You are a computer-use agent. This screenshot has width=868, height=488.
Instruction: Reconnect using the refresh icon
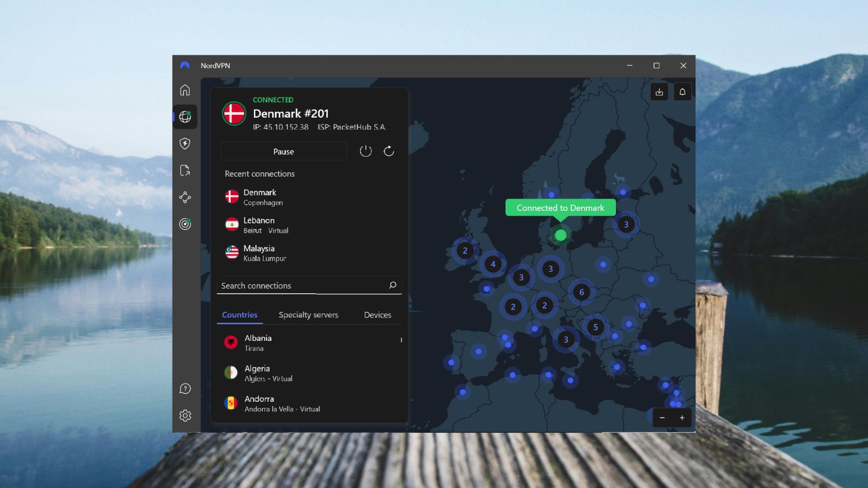tap(388, 151)
